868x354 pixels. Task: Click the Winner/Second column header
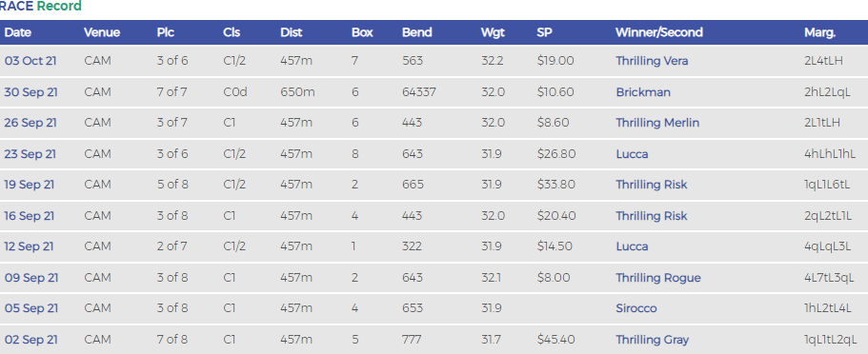click(x=658, y=32)
